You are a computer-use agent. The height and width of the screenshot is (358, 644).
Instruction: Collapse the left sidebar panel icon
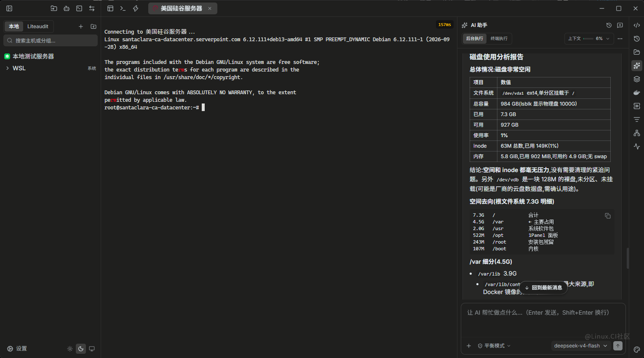(9, 8)
